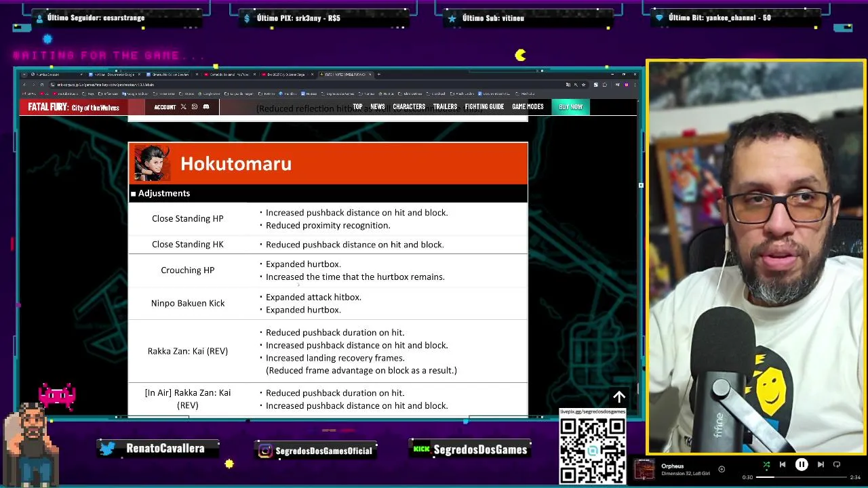Click the 'Último Sub: vitineu' label

click(493, 18)
